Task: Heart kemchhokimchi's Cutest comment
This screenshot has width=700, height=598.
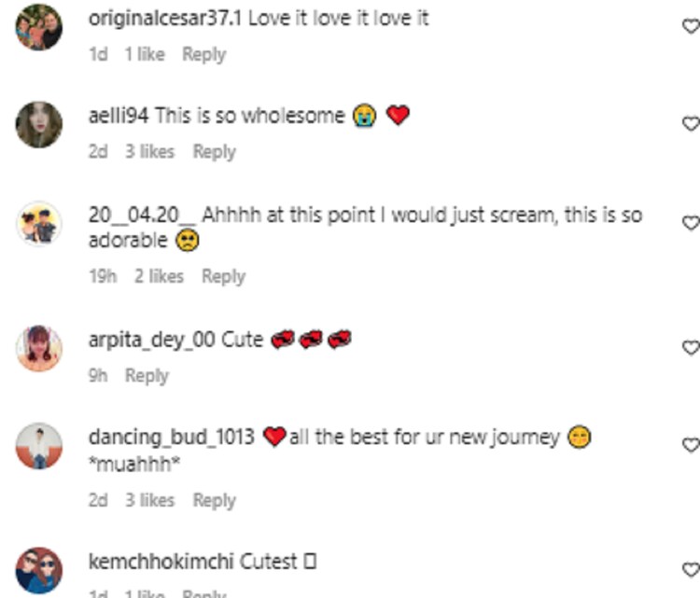Action: [x=690, y=569]
